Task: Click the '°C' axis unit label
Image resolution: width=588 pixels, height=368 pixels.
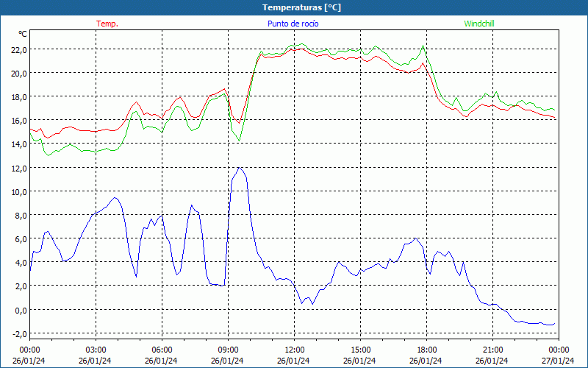Action: pyautogui.click(x=23, y=34)
